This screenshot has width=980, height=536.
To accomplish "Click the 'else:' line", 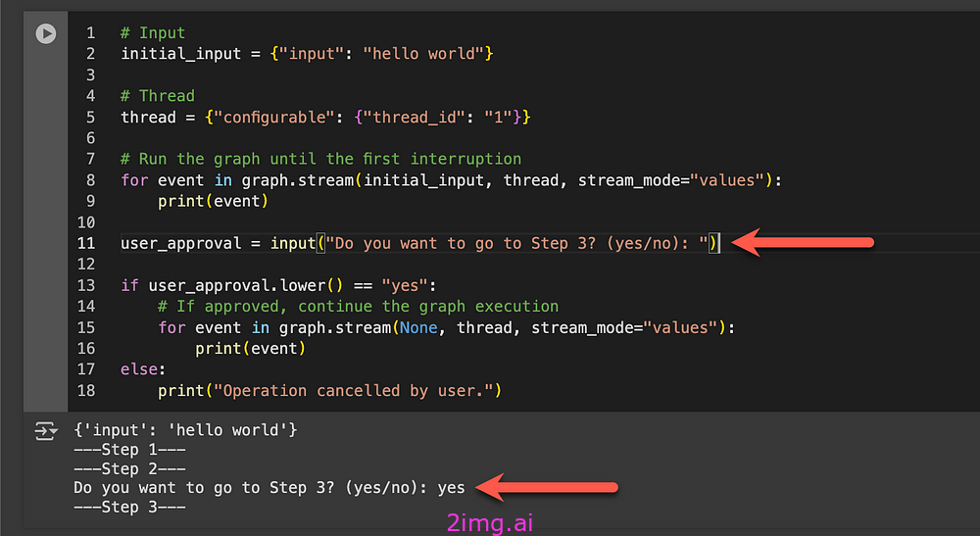I will [x=143, y=369].
